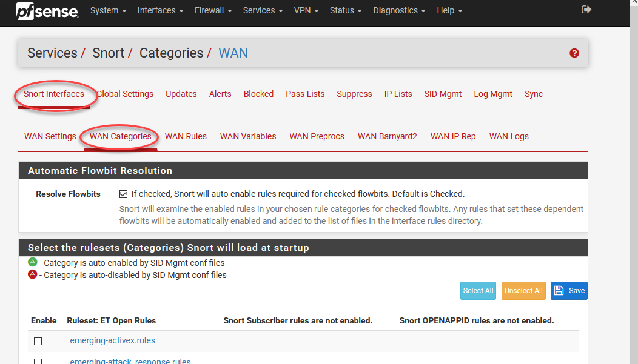Click the WAN breadcrumb link
The height and width of the screenshot is (364, 638).
click(x=233, y=53)
